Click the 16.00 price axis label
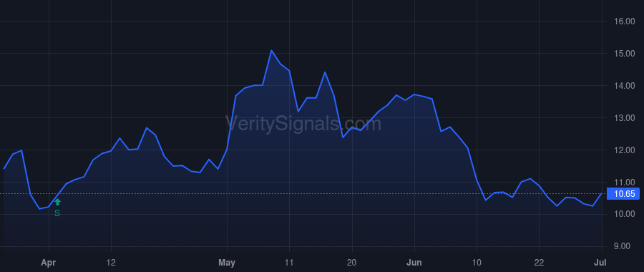 pos(623,21)
